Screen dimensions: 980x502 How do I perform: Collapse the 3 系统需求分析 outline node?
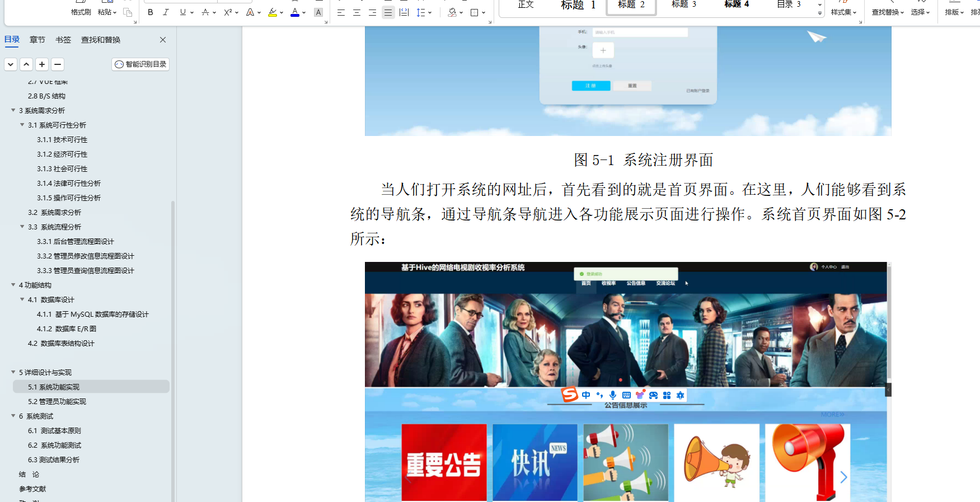coord(13,110)
